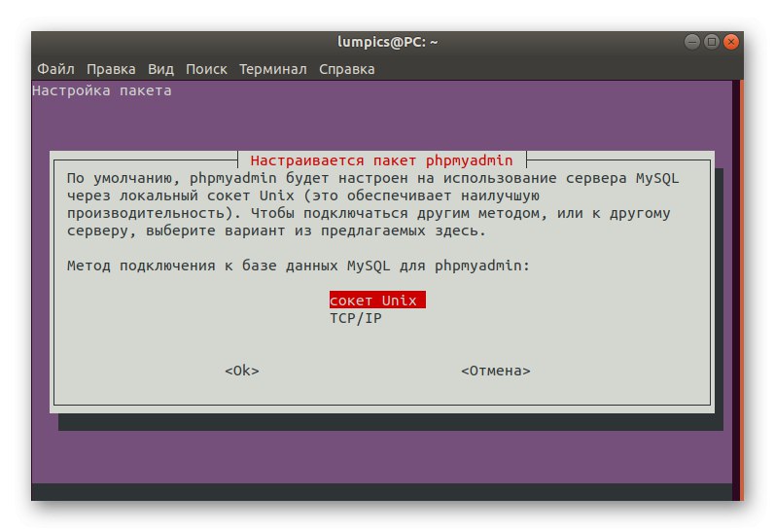Click the Настраивается пакет phpmyadmin title
Screen dimensions: 775x532
coord(381,160)
